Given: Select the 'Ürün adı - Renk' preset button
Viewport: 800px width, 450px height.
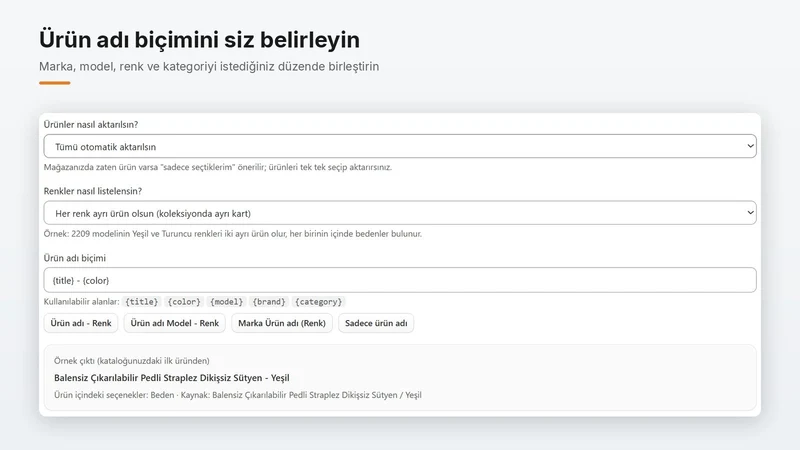Looking at the screenshot, I should [81, 323].
